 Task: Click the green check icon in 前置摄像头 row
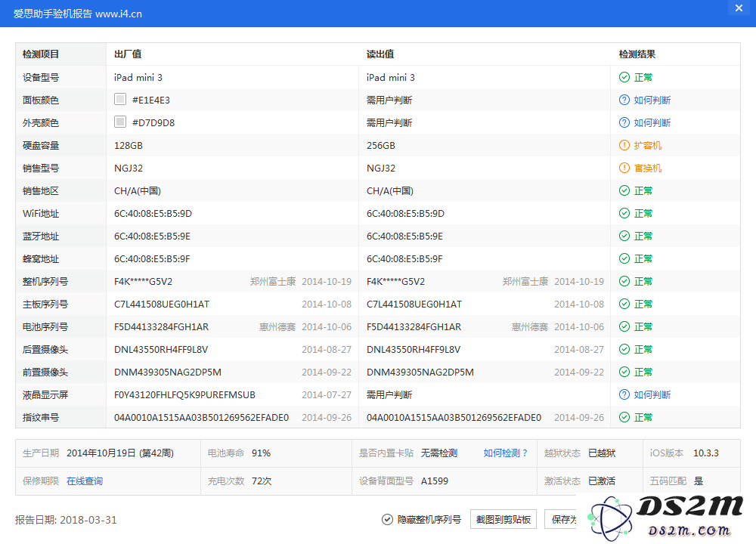[x=624, y=372]
